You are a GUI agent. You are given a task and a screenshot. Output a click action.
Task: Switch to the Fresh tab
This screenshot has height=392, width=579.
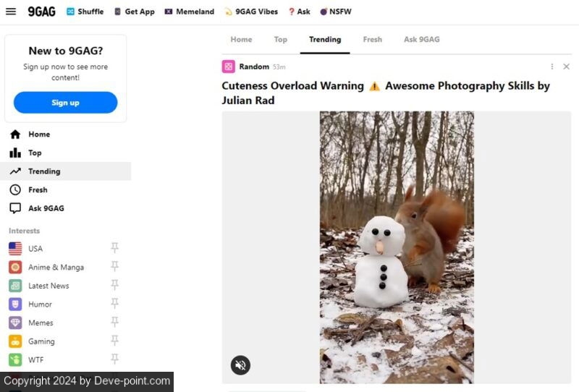pos(372,40)
